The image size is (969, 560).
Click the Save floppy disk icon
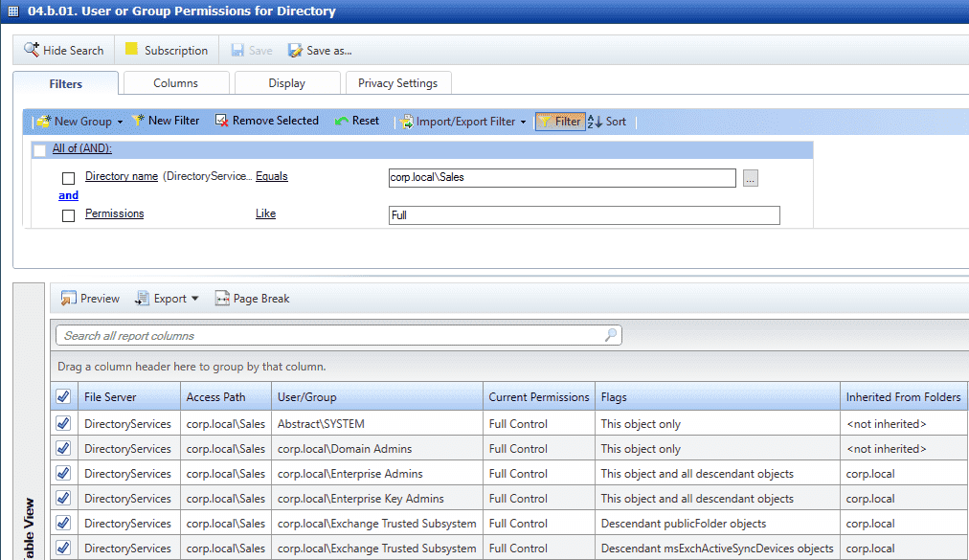pyautogui.click(x=237, y=50)
